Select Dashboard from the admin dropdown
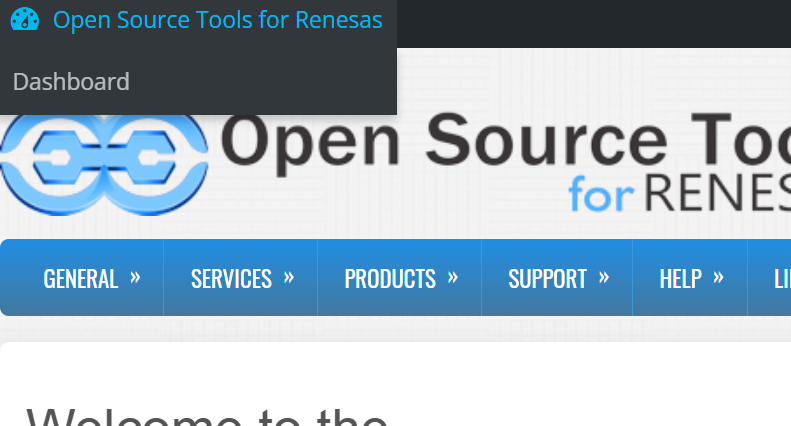This screenshot has height=426, width=791. pos(71,82)
